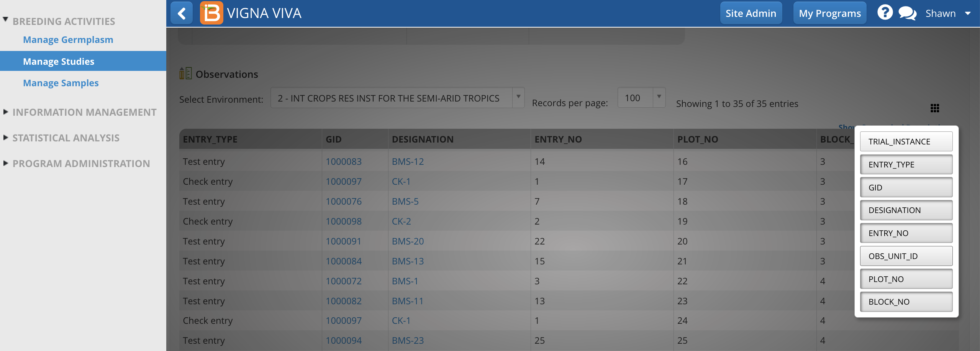Open GID link 1000084
Screen dimensions: 980x351
(x=344, y=261)
